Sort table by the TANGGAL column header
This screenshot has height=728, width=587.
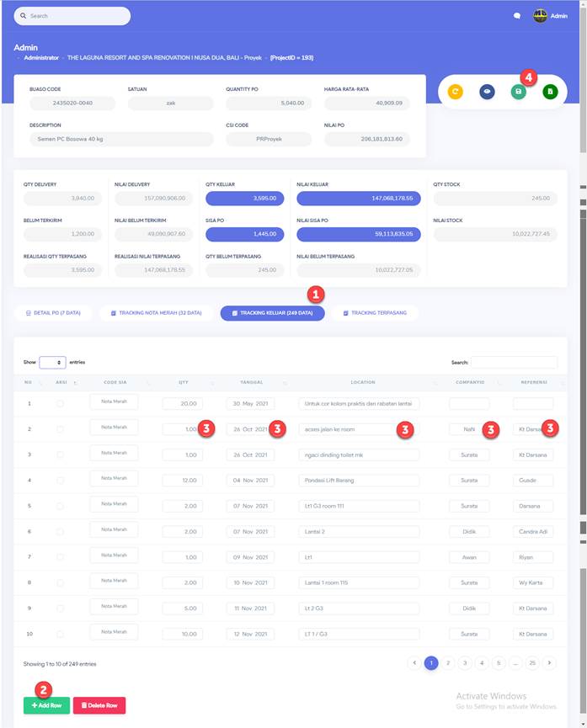pyautogui.click(x=250, y=382)
